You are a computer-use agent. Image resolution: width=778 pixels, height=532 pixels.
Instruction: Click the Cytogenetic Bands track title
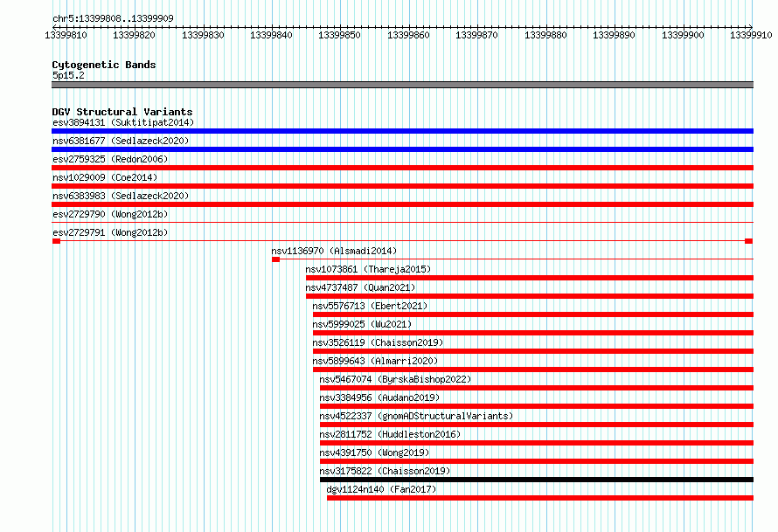click(x=104, y=65)
